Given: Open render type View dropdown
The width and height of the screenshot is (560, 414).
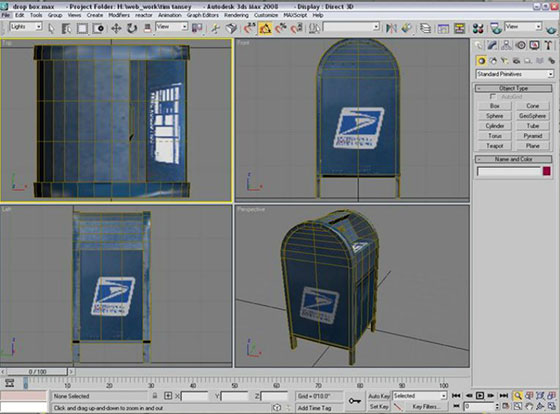Looking at the screenshot, I should pos(523,27).
